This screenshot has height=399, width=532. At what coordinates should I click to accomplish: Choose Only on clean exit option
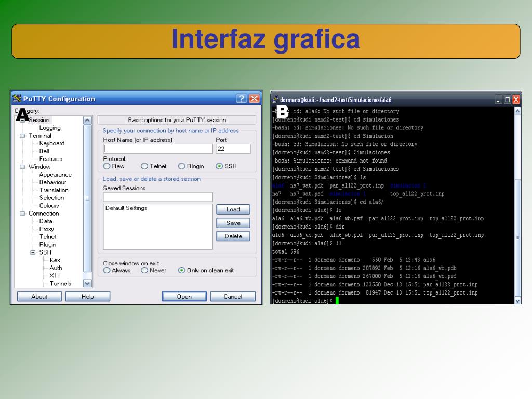[x=181, y=270]
